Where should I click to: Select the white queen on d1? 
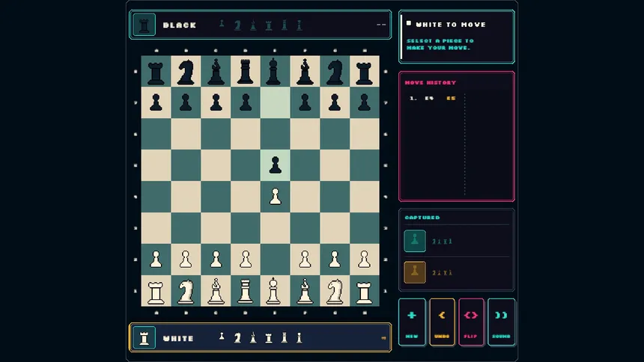245,291
